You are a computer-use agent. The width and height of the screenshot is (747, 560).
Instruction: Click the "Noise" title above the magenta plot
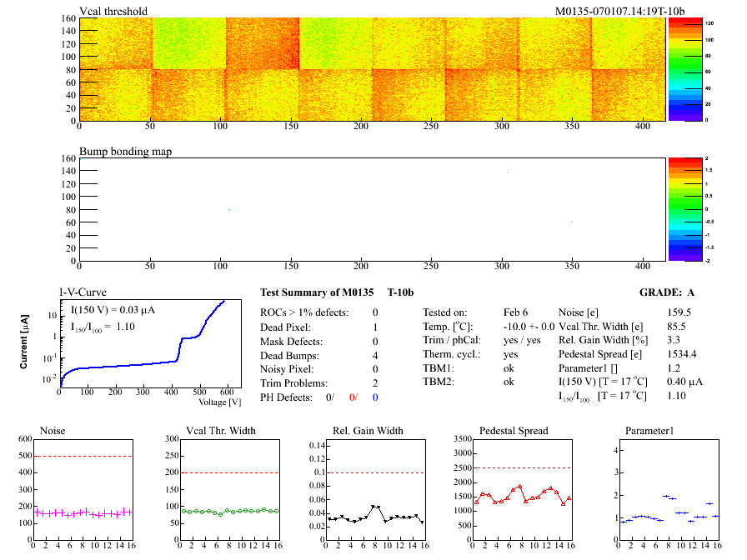(53, 431)
